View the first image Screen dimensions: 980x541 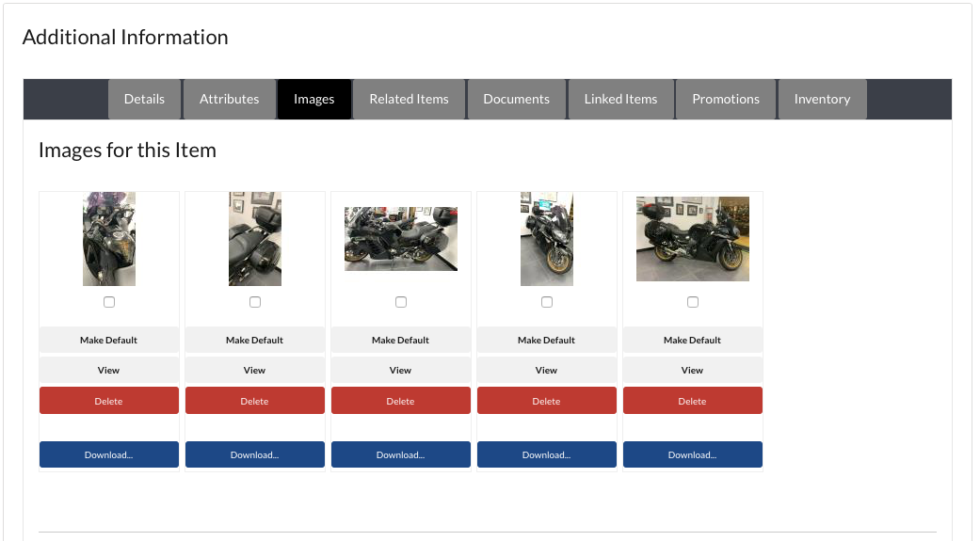click(x=109, y=370)
